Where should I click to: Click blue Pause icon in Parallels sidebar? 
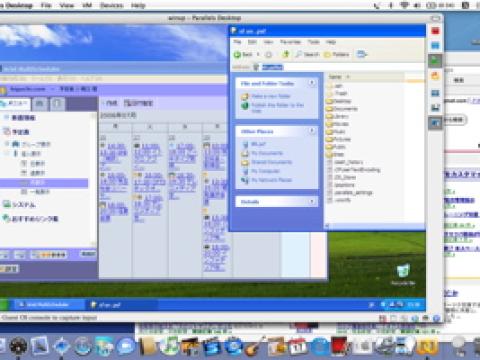point(435,46)
